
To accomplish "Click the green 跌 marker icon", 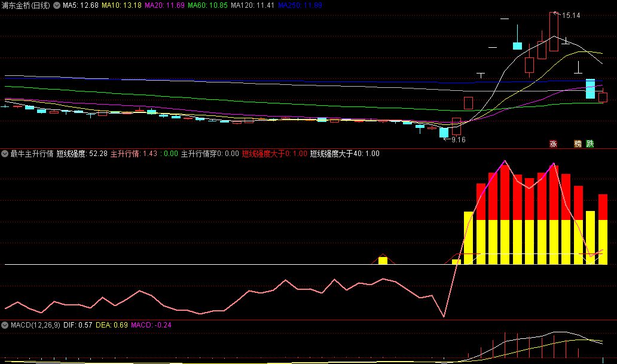I will click(x=590, y=143).
